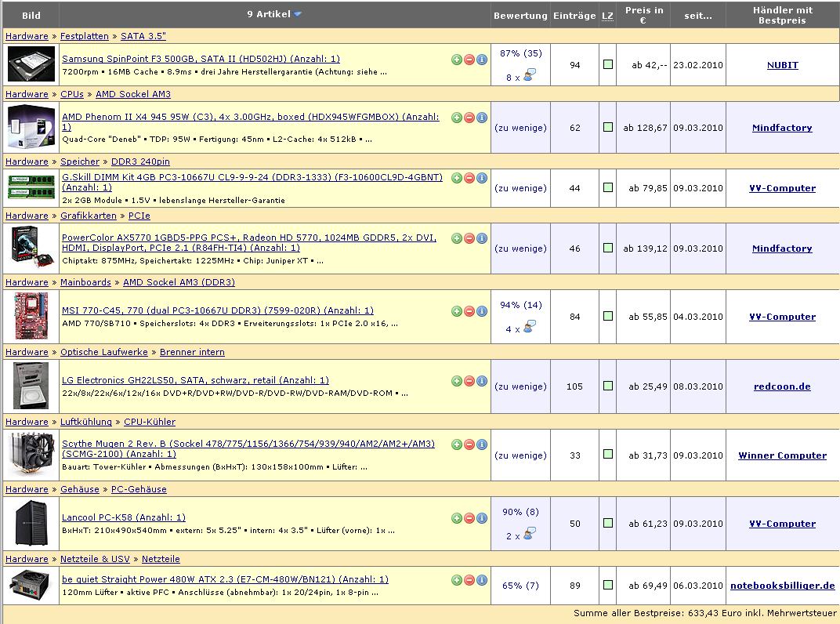Click Samsung SpinPoint hard drive thumbnail
Screen dimensions: 840x624
click(x=31, y=64)
